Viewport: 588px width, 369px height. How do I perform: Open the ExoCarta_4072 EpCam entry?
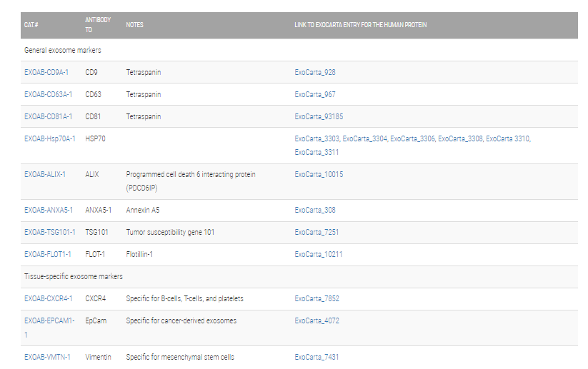[317, 320]
